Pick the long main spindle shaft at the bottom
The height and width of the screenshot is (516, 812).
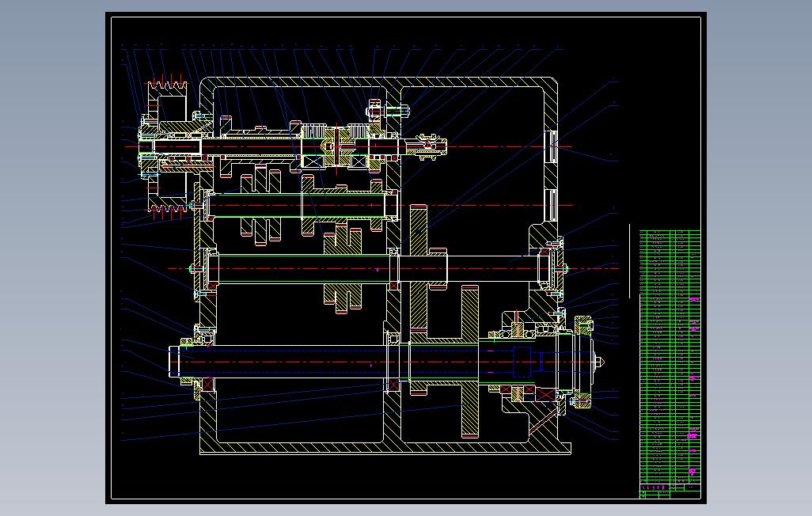[381, 362]
